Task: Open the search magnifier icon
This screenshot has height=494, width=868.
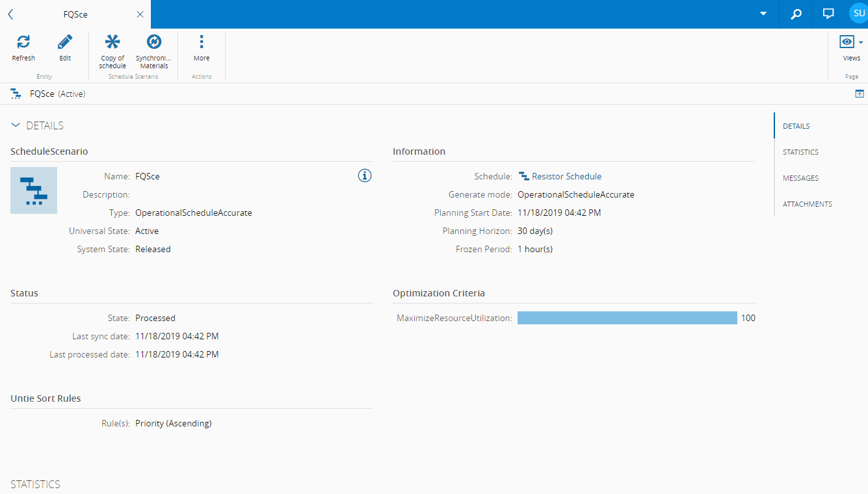Action: pyautogui.click(x=796, y=14)
